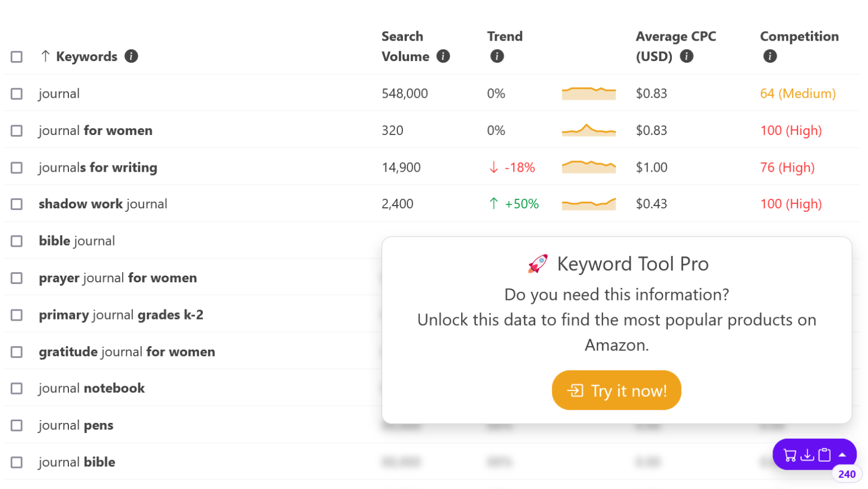Click the Trend column info icon

point(497,56)
